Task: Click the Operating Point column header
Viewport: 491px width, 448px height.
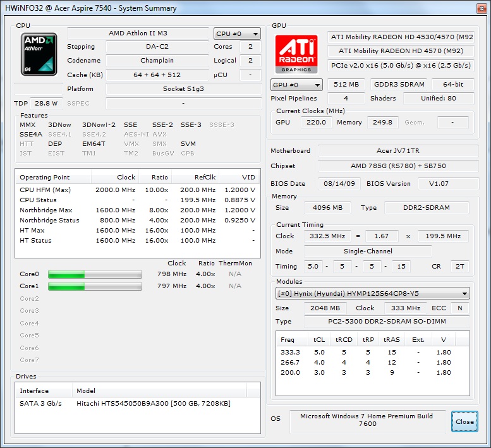Action: coord(53,177)
